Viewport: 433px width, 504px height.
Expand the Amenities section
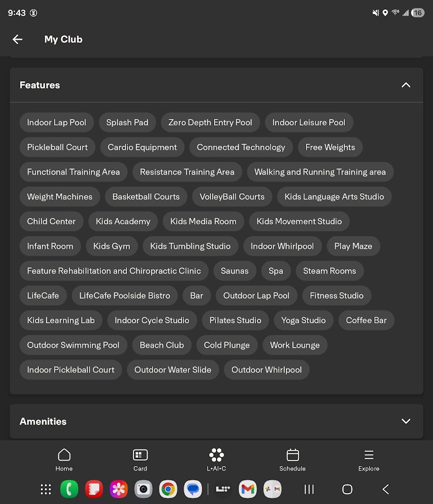point(406,421)
